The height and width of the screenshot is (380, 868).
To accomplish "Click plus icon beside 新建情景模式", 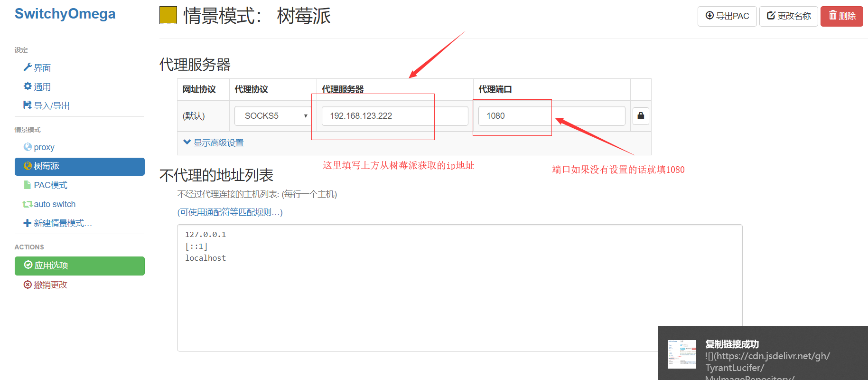I will tap(28, 223).
